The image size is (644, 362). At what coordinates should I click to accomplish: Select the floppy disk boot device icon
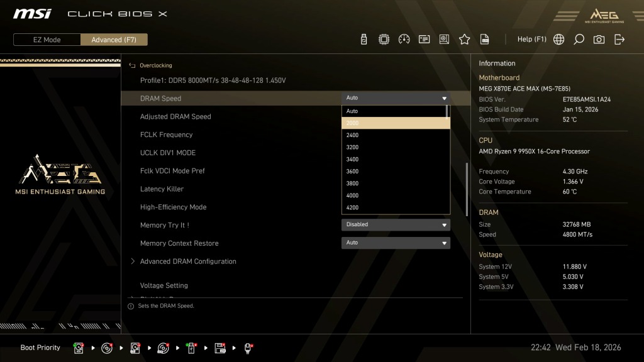click(219, 348)
